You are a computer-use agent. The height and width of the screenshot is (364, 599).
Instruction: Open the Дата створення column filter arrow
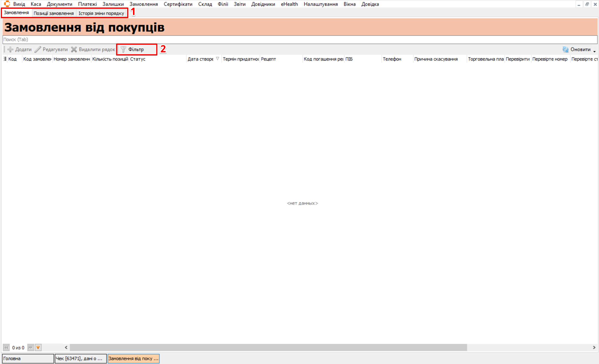click(217, 59)
